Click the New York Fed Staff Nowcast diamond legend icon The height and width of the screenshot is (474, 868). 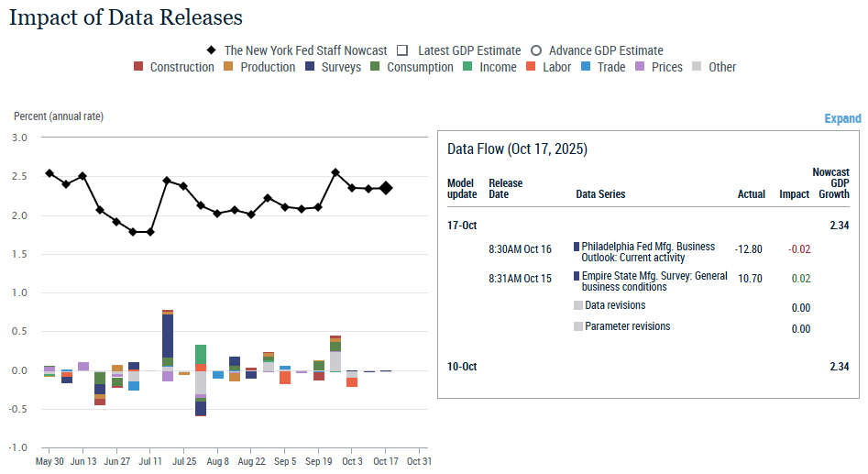pyautogui.click(x=210, y=50)
